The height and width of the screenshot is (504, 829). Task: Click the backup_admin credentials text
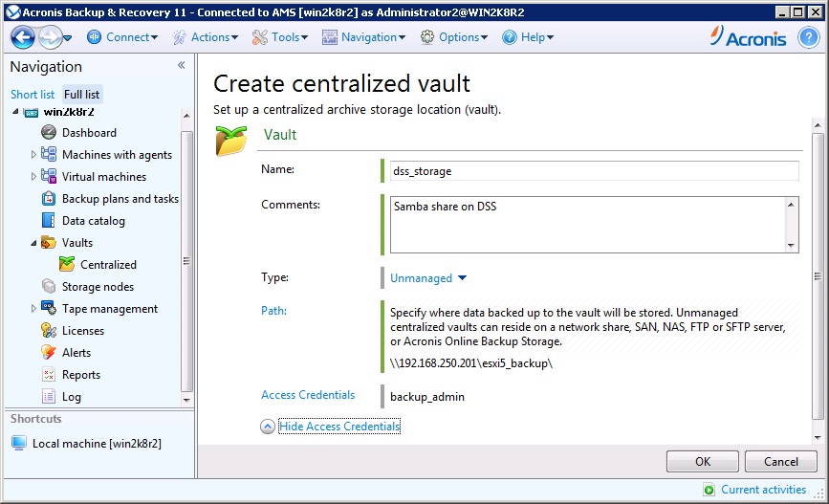(427, 397)
